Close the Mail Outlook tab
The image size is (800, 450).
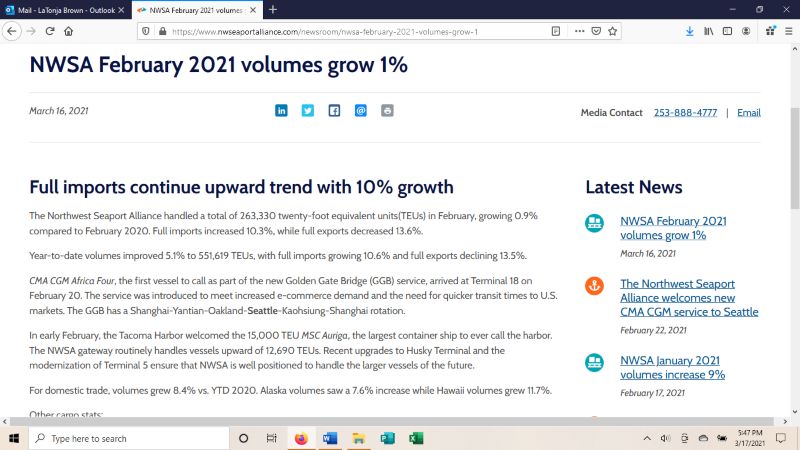121,10
